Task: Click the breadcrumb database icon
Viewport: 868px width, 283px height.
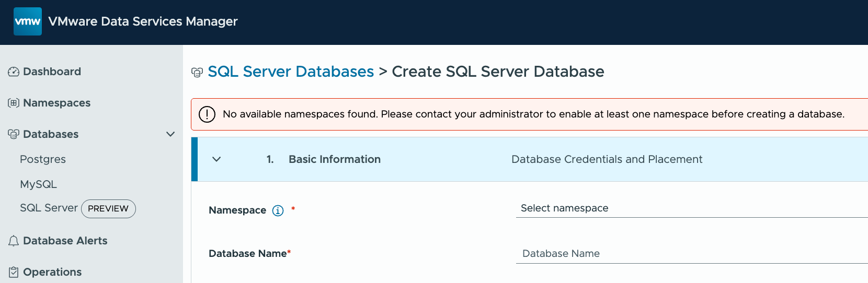Action: tap(197, 72)
